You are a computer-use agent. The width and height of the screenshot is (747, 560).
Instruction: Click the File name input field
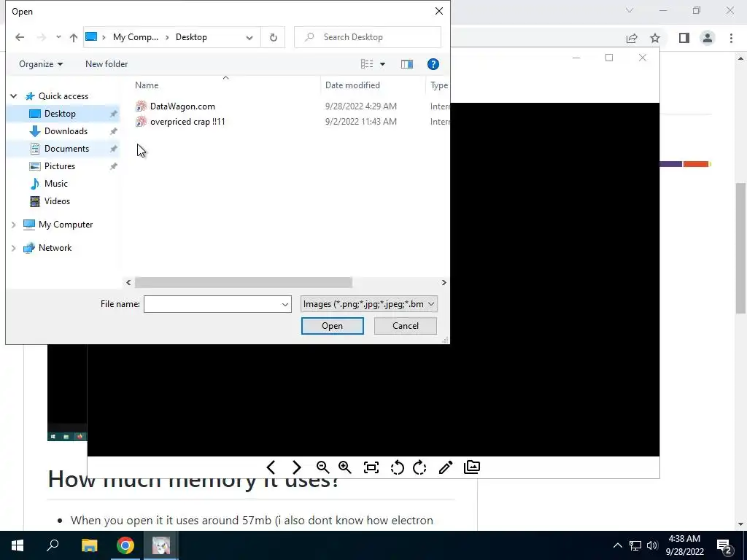[x=217, y=304]
